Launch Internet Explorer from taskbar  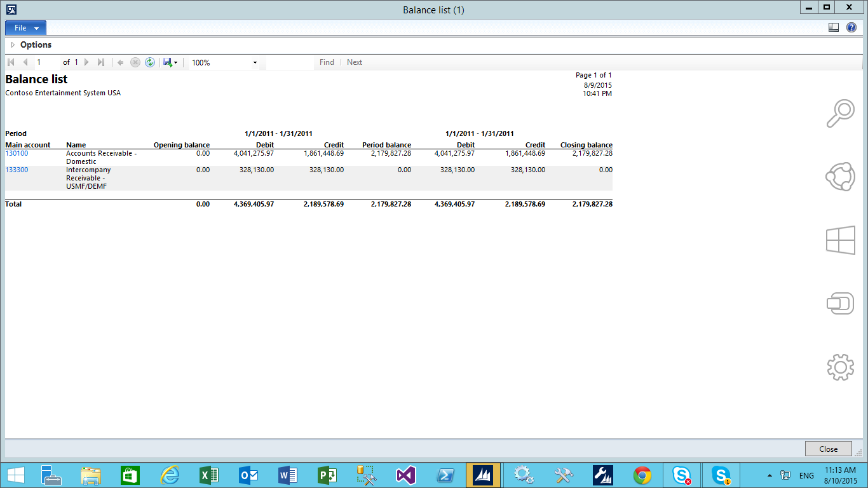(x=170, y=475)
